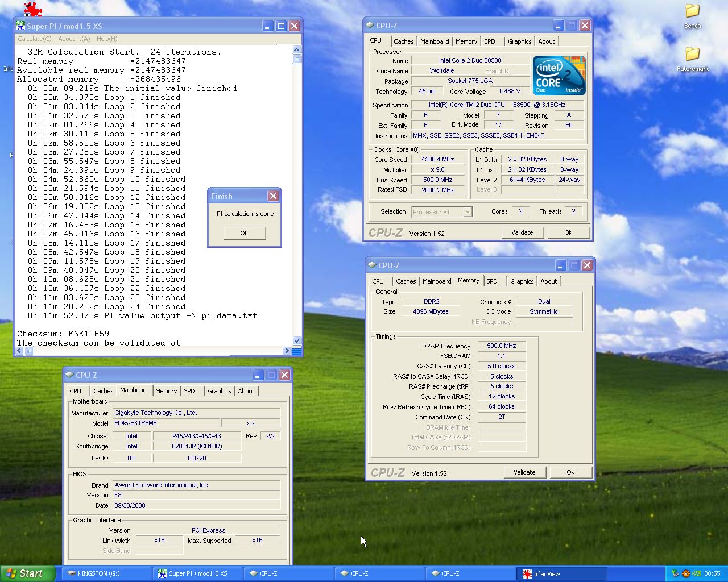Screen dimensions: 728x582
Task: Select SPD tab in top CPU-Z window
Action: point(490,41)
